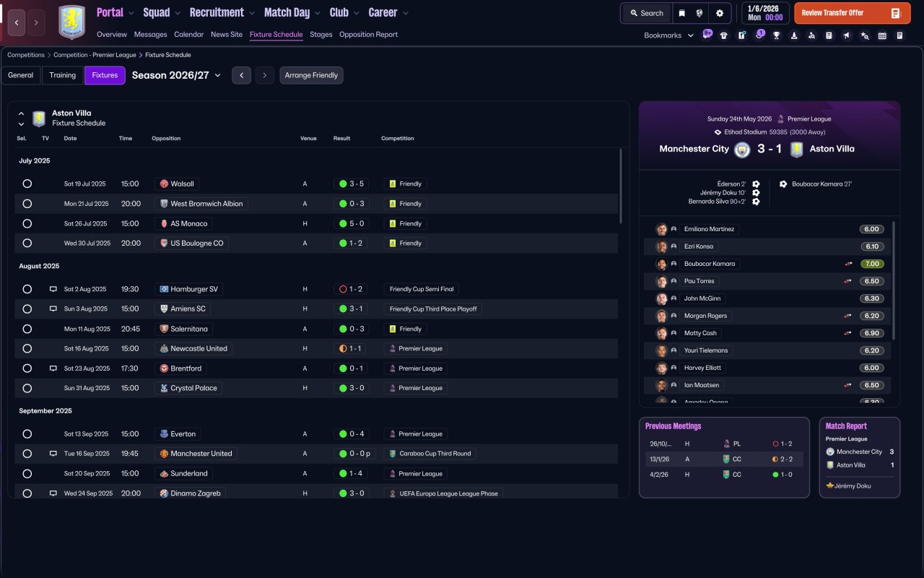Select the Hamburger SV fixture radio button

pyautogui.click(x=27, y=289)
